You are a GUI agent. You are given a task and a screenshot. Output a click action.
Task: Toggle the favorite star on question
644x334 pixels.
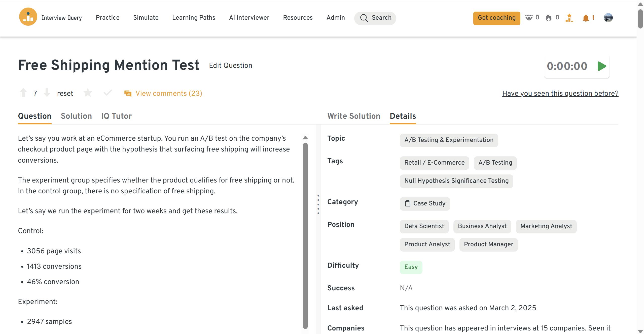pos(88,93)
